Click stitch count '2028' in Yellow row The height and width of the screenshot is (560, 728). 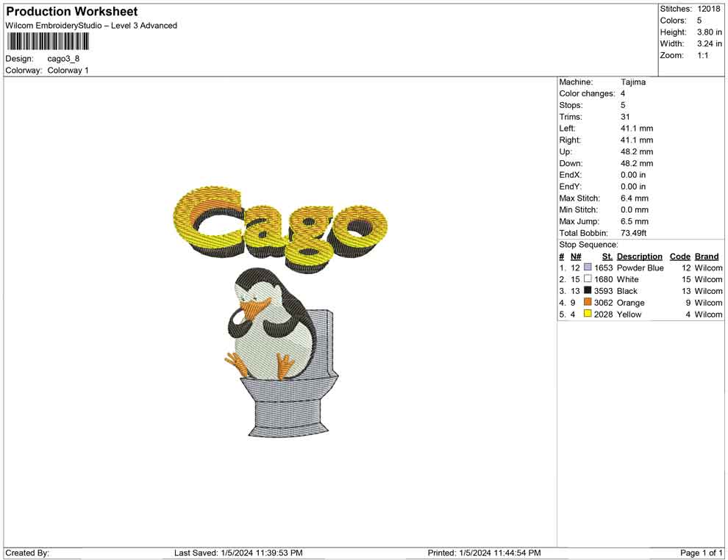click(x=603, y=314)
